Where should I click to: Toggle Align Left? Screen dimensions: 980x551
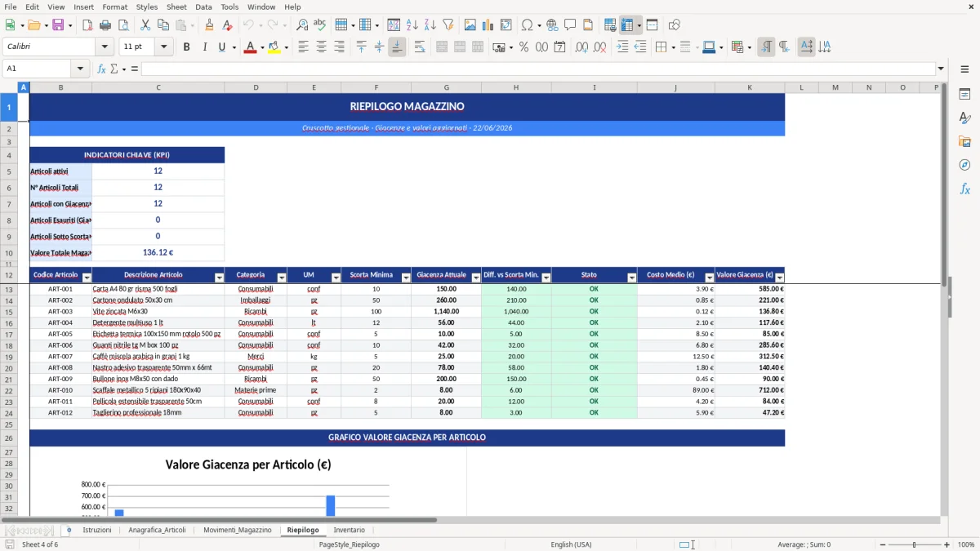coord(303,47)
